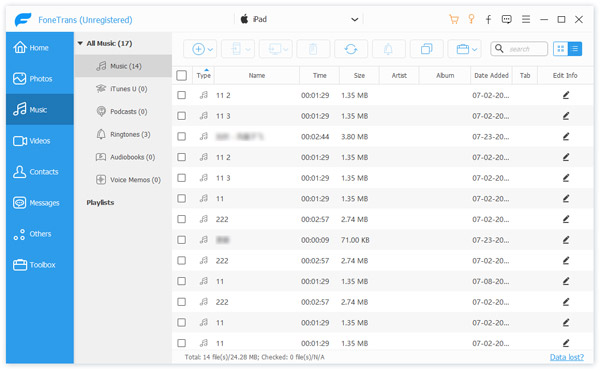Go to the Toolbox sidebar tab
This screenshot has width=600, height=370.
(40, 265)
